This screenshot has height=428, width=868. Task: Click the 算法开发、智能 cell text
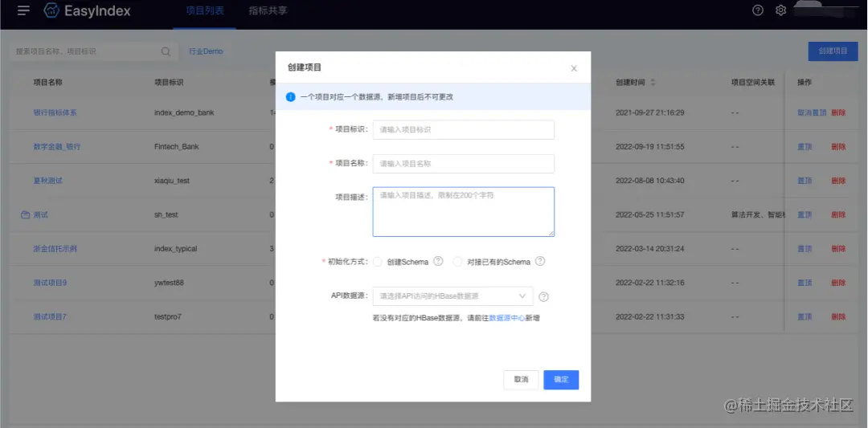click(x=757, y=214)
